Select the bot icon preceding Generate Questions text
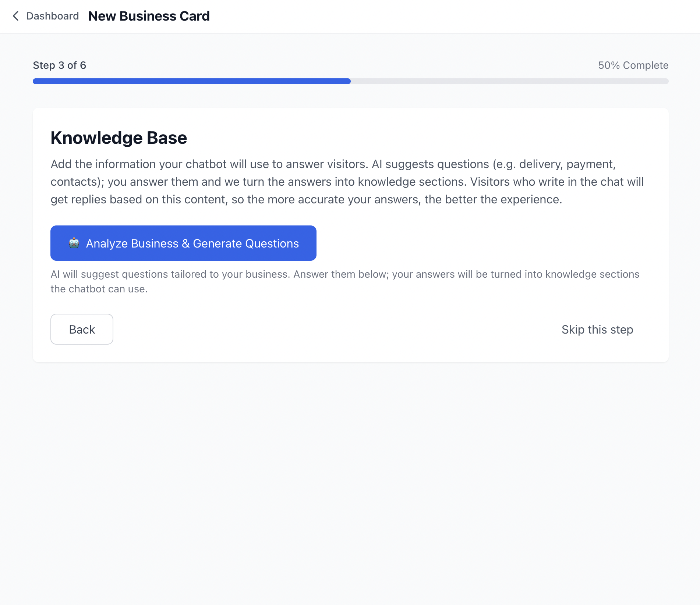 (x=74, y=243)
